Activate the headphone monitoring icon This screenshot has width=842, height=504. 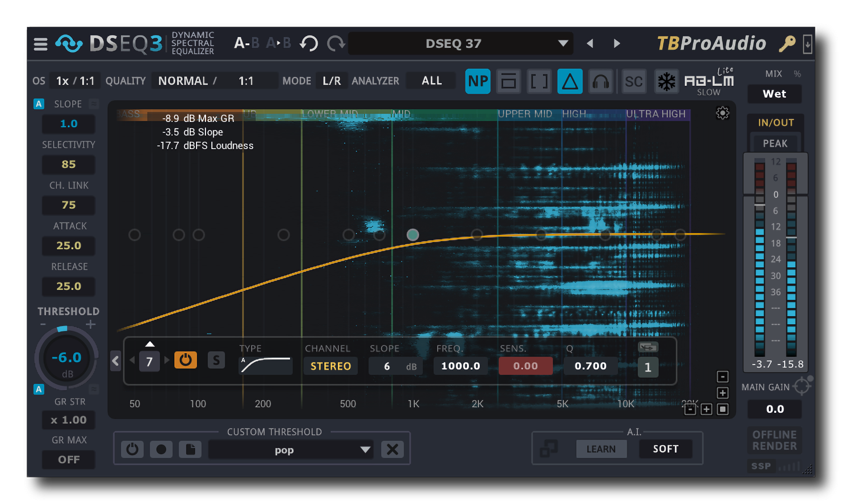(600, 81)
